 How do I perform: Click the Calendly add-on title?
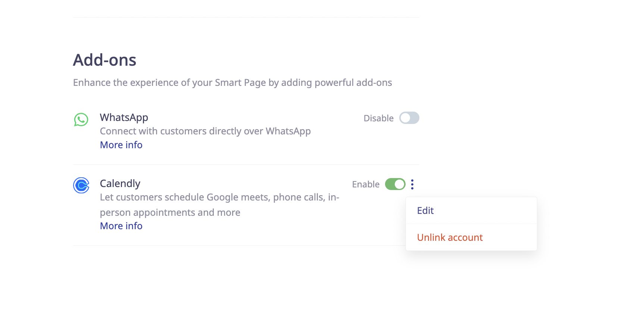coord(120,184)
